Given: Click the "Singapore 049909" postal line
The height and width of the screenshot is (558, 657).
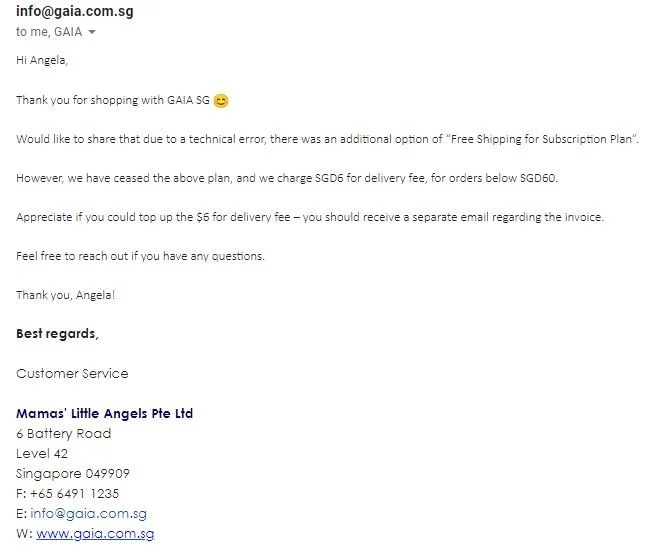Looking at the screenshot, I should tap(73, 474).
